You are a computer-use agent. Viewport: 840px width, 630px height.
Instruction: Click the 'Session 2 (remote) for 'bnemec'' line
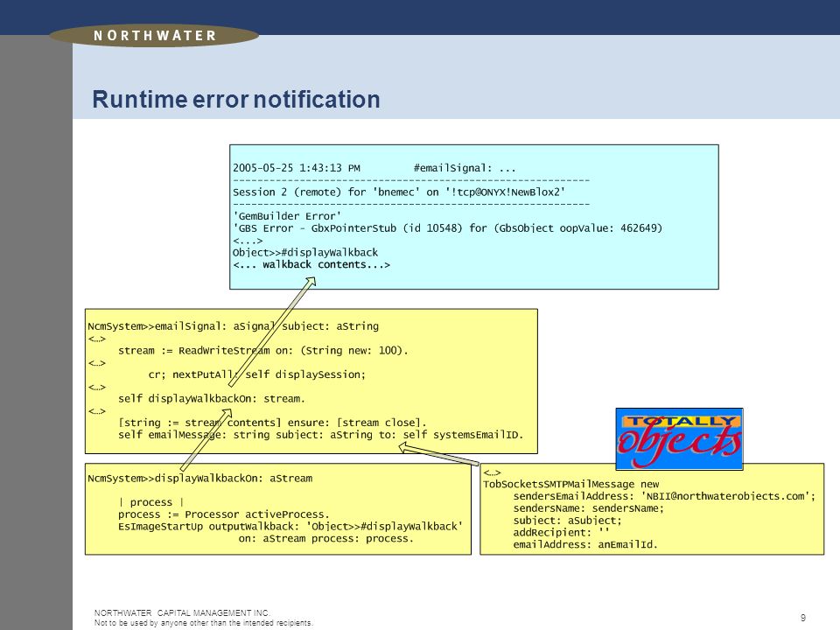pos(399,192)
